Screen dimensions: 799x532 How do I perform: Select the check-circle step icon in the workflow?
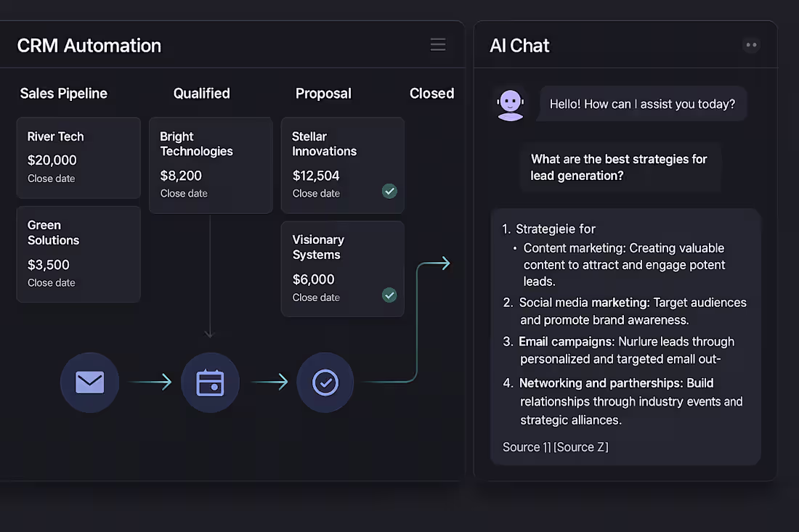pos(325,382)
